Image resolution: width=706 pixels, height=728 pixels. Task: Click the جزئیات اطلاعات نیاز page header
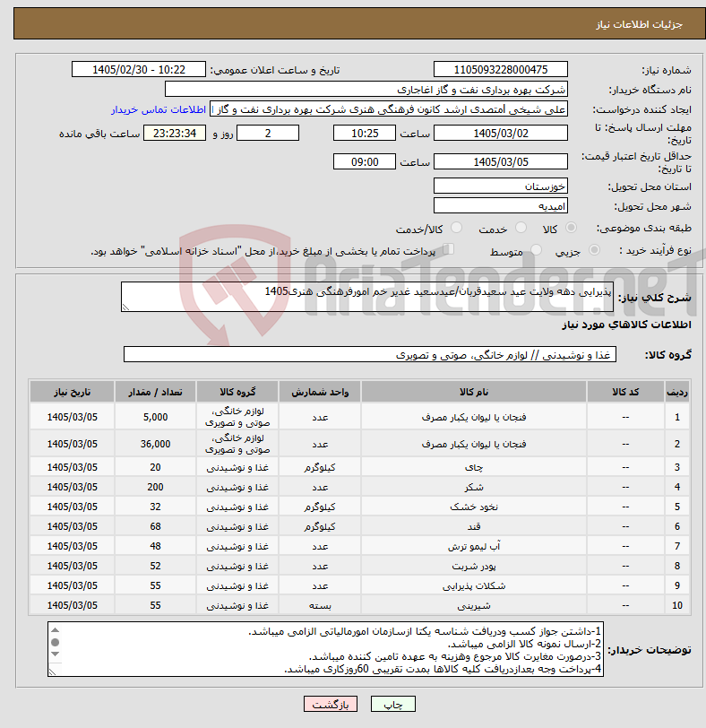tap(639, 24)
